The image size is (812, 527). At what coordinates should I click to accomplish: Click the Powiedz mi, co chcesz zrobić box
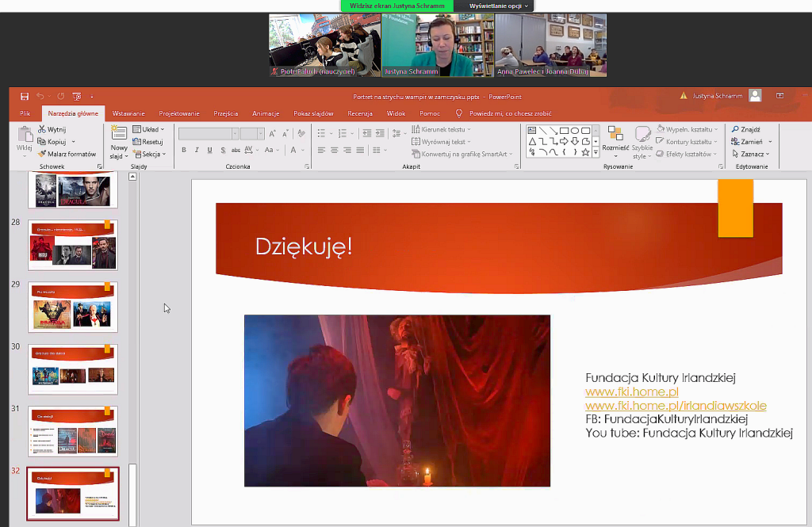509,113
